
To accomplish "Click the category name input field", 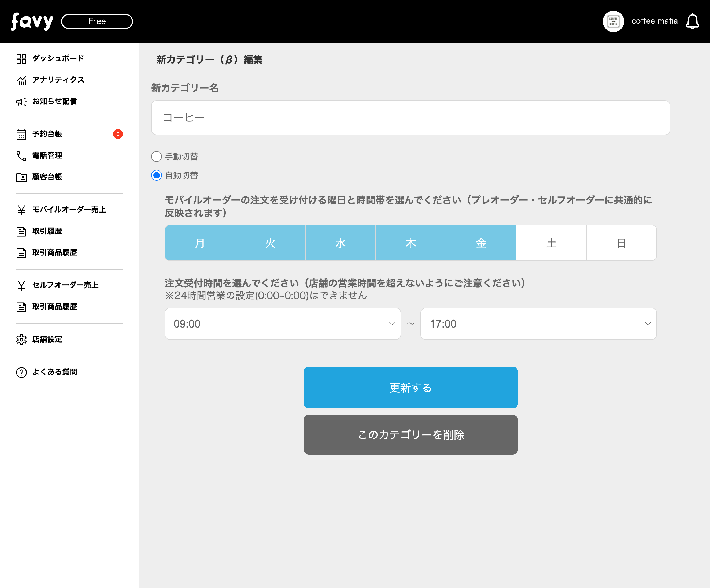I will [411, 118].
